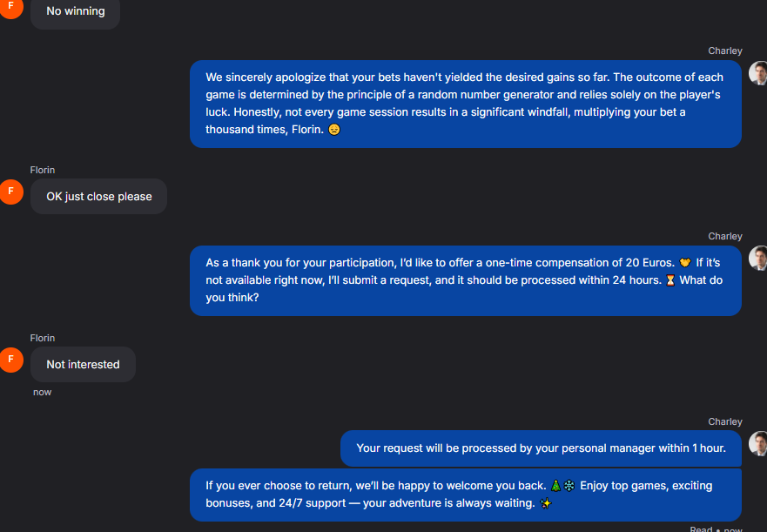Image resolution: width=767 pixels, height=532 pixels.
Task: Select the "No winning" message bubble
Action: 75,12
